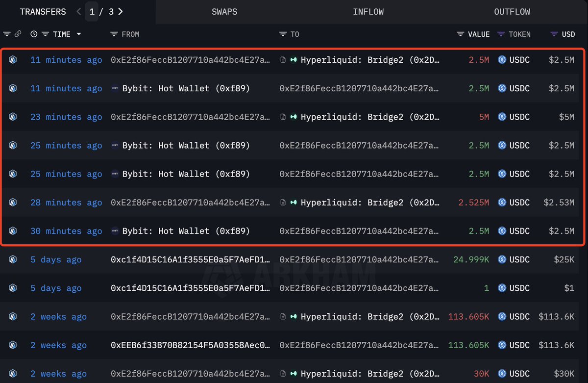Click Hyperliquid logo in the red 113.605K row
This screenshot has width=588, height=383.
294,317
